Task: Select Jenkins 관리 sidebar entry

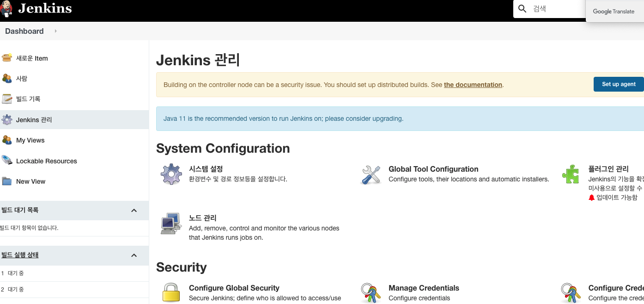Action: (74, 120)
